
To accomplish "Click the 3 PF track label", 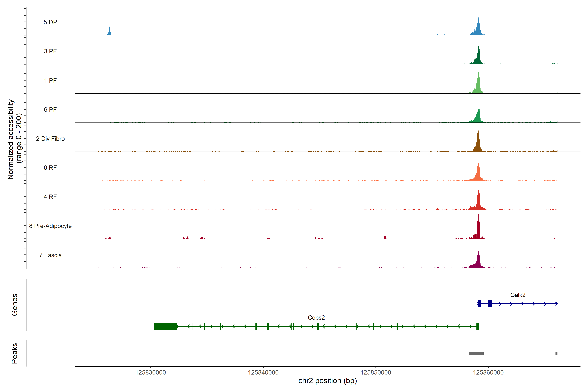I will point(50,51).
